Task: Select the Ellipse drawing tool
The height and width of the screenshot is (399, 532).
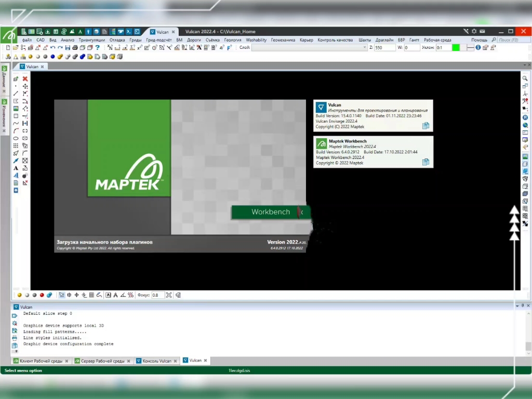Action: pos(15,138)
